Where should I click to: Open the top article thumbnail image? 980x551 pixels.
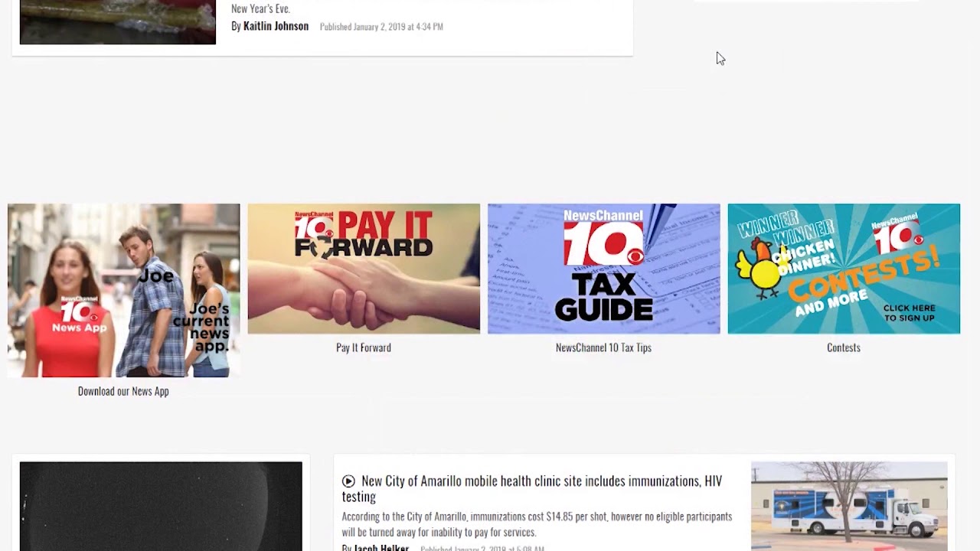coord(118,22)
